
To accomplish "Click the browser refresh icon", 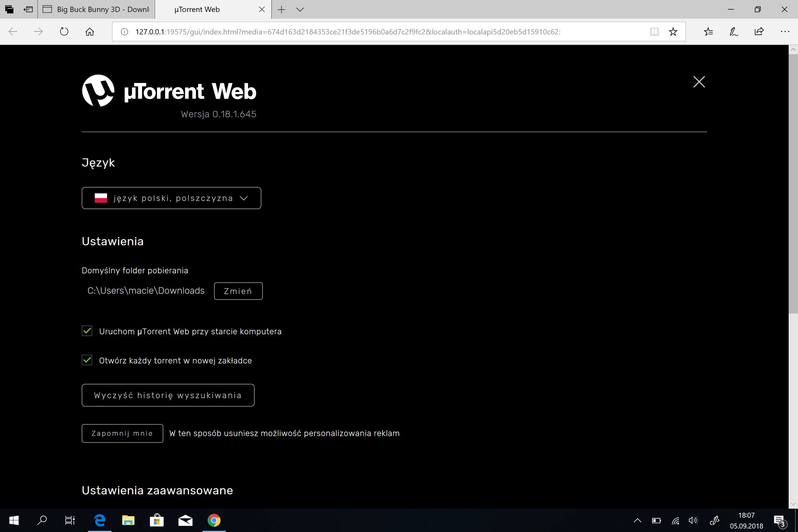I will (x=64, y=32).
